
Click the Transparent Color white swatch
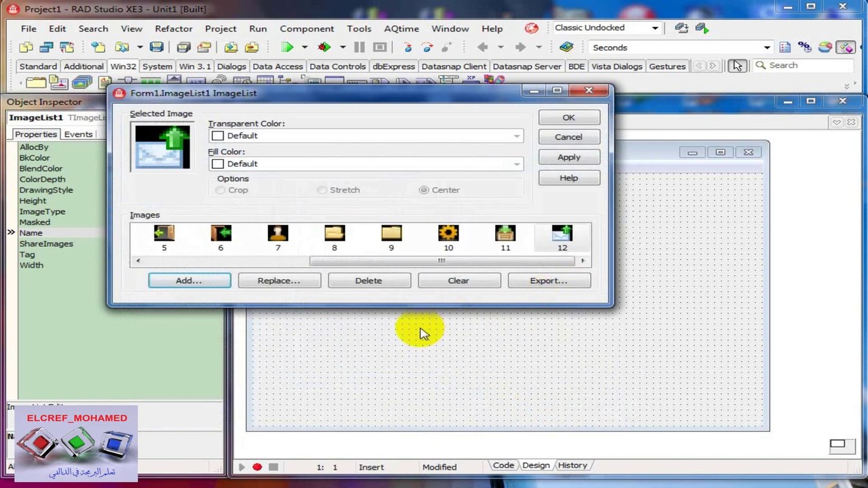(218, 136)
